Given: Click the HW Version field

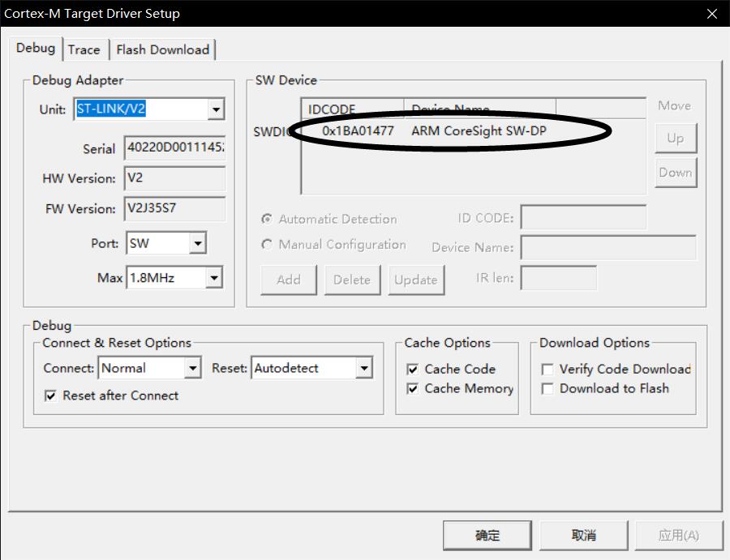Looking at the screenshot, I should pyautogui.click(x=174, y=178).
